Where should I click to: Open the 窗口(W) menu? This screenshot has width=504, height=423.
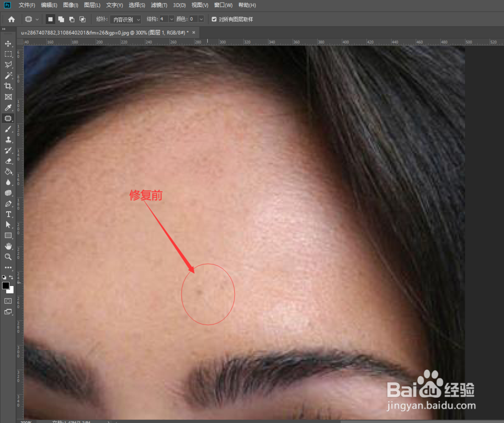(x=223, y=5)
